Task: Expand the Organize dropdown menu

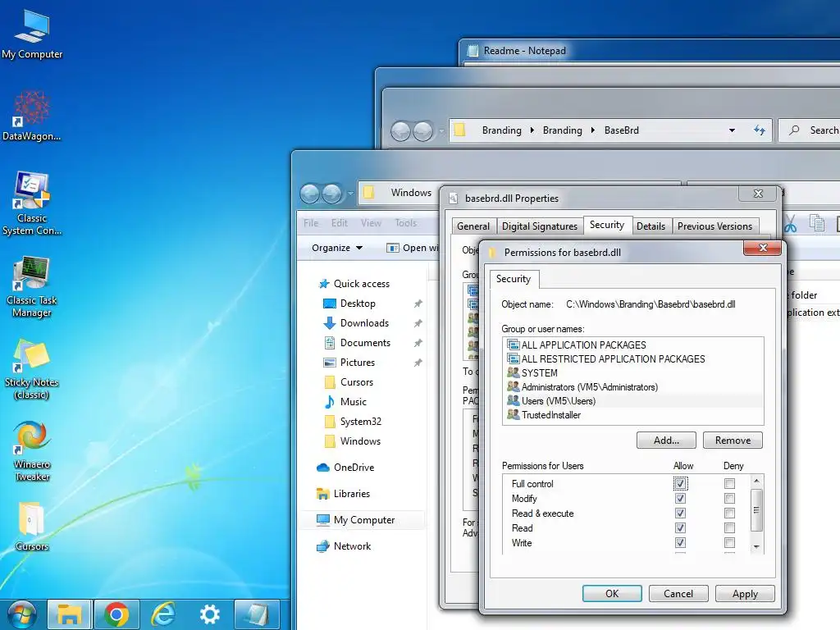Action: click(337, 248)
